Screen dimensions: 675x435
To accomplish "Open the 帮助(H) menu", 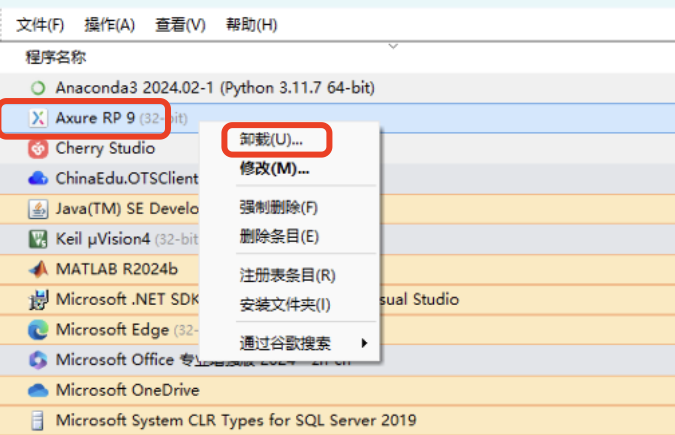I will tap(251, 25).
